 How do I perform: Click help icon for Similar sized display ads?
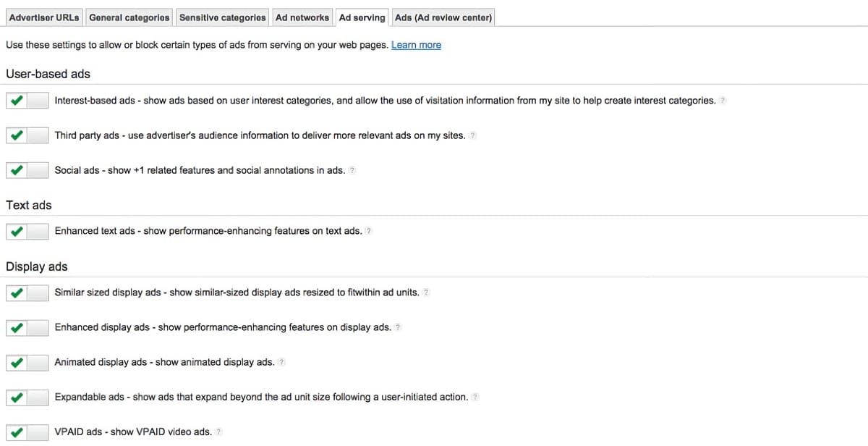point(426,293)
